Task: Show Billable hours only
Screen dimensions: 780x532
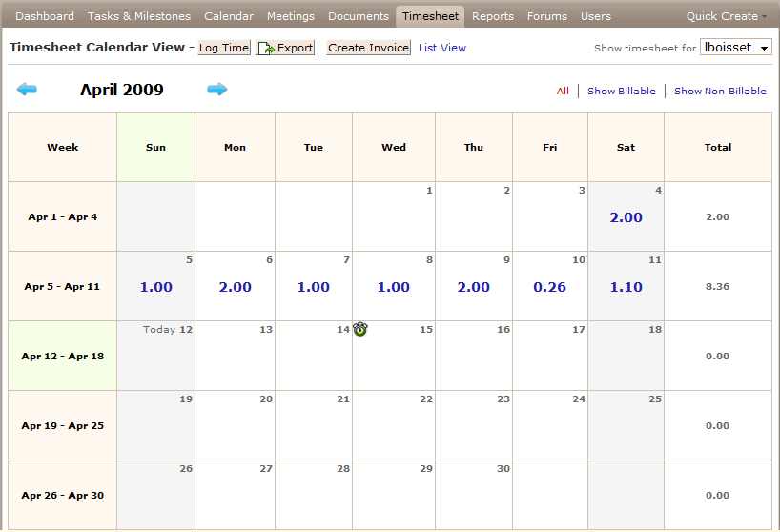Action: coord(621,92)
